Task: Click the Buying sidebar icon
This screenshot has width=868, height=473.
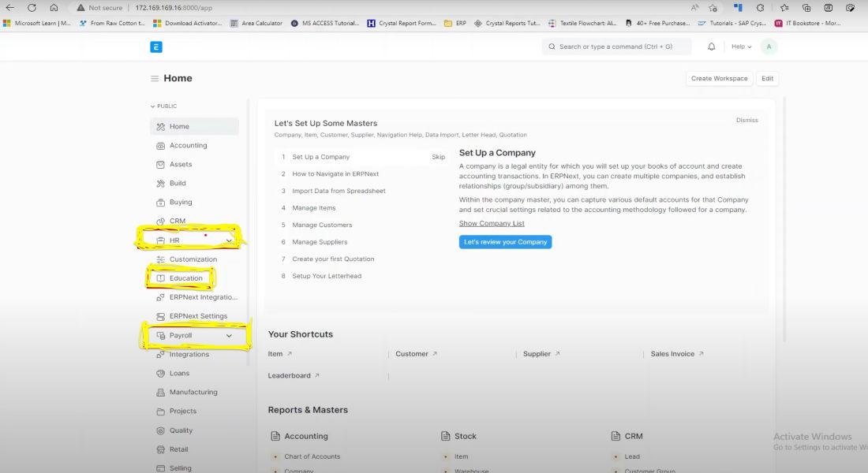Action: (160, 203)
